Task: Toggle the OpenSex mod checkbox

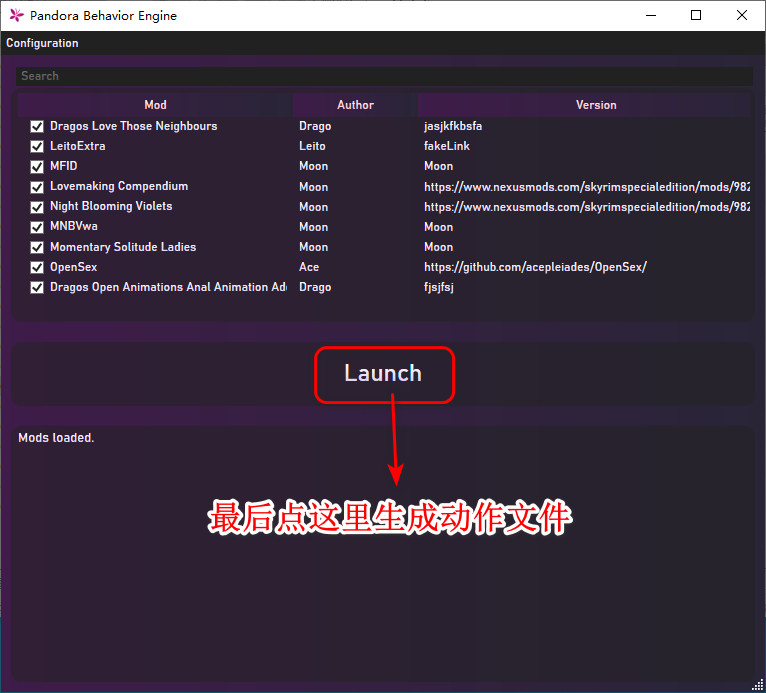Action: coord(37,268)
